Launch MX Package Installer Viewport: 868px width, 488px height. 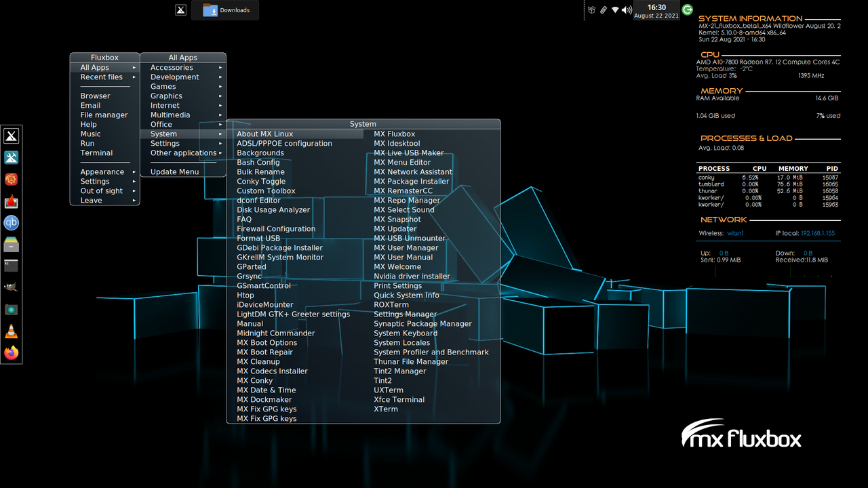(432, 182)
